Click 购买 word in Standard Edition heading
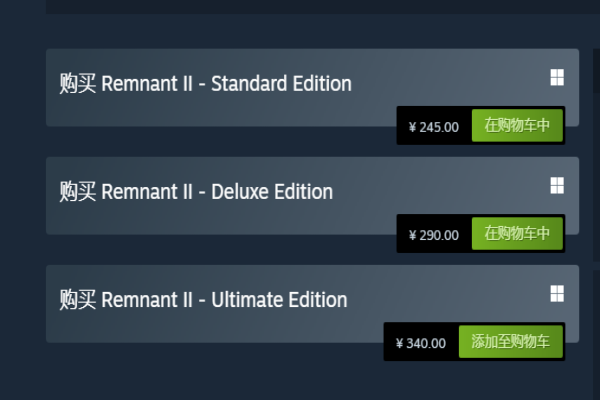600x400 pixels. tap(78, 84)
